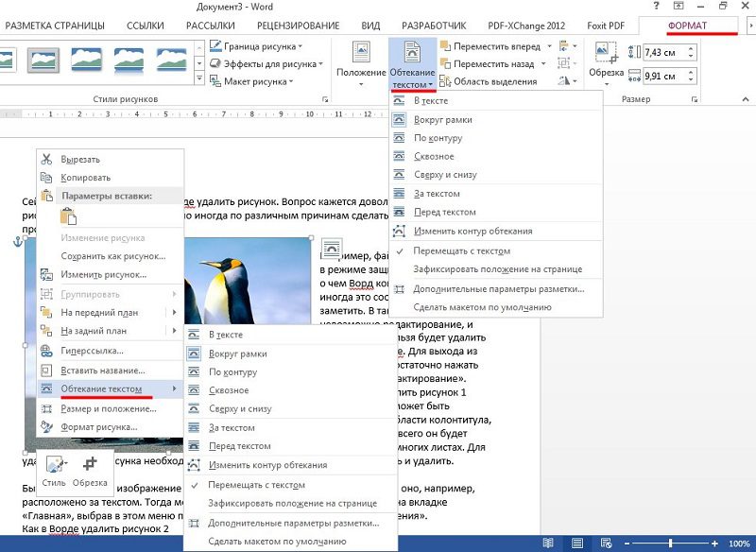Click the 7,43 см height field

pos(670,52)
